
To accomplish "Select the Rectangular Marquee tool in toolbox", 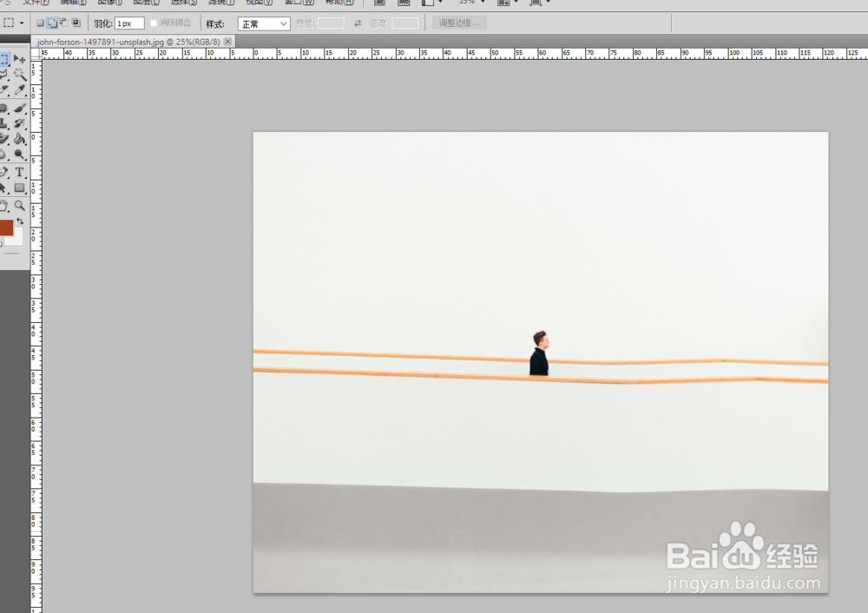I will pyautogui.click(x=4, y=59).
